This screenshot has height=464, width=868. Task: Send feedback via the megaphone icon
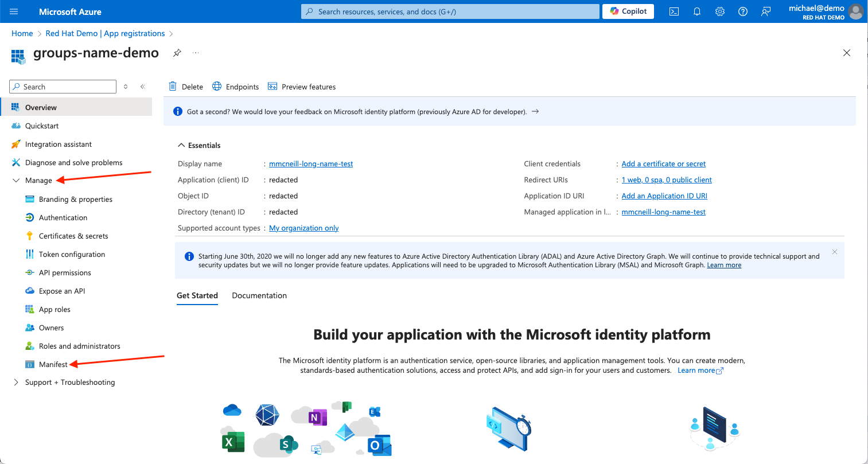click(765, 11)
